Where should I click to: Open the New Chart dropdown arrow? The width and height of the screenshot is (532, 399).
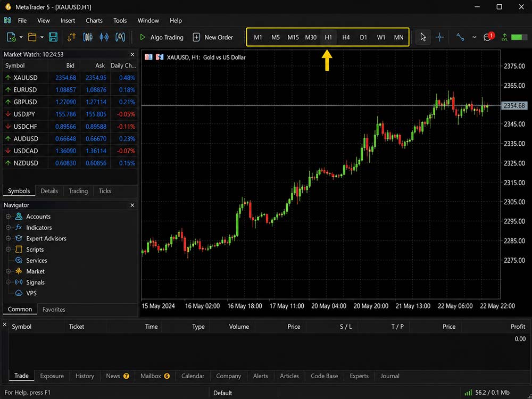[21, 37]
